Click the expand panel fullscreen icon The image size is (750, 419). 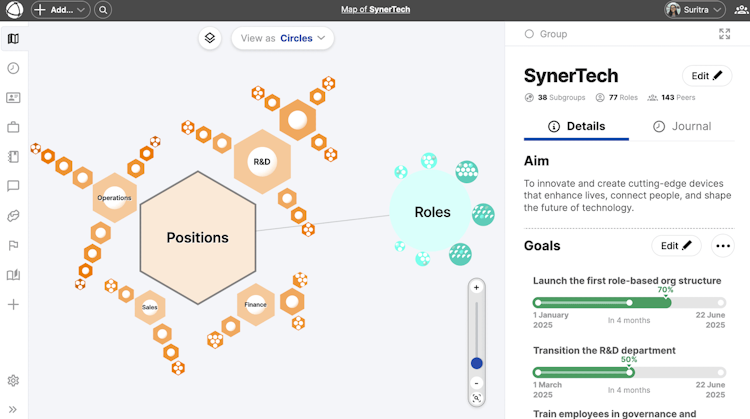point(725,34)
